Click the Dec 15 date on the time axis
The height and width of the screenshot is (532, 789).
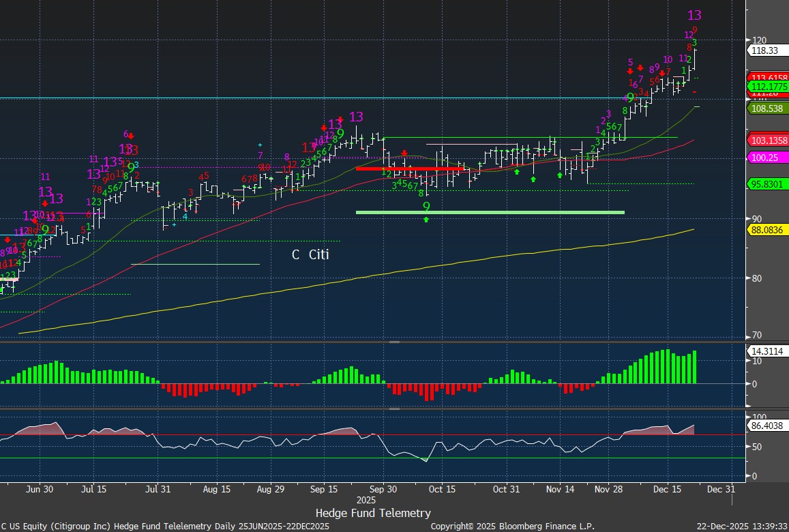(x=666, y=489)
